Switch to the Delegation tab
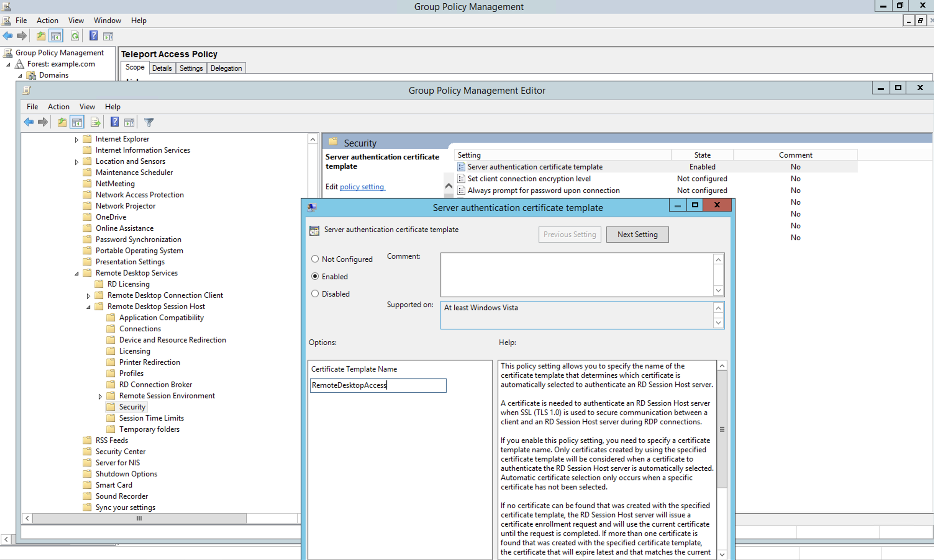 pyautogui.click(x=226, y=68)
